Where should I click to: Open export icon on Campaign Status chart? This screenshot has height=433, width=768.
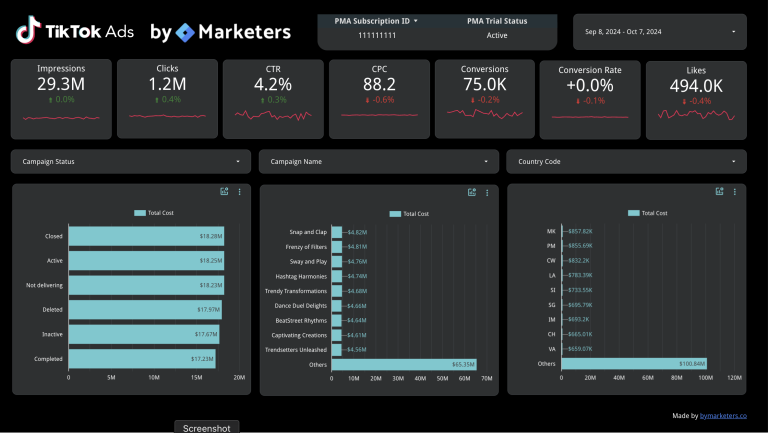[225, 192]
